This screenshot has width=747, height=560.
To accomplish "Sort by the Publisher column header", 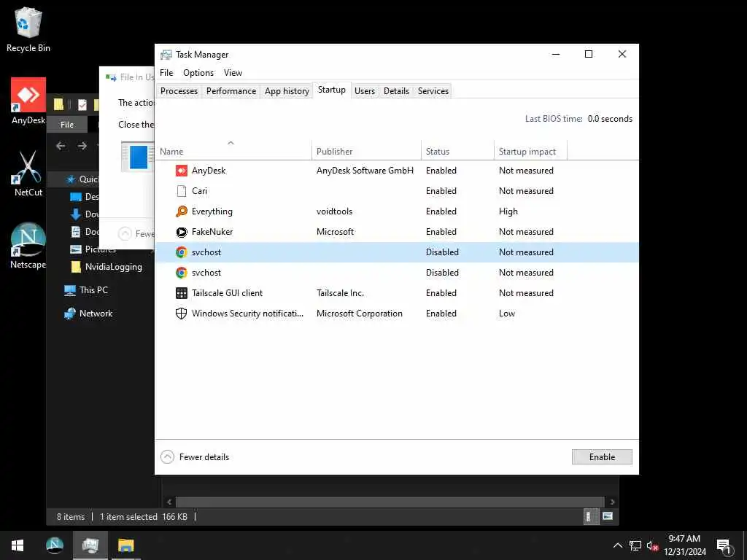I will (366, 150).
